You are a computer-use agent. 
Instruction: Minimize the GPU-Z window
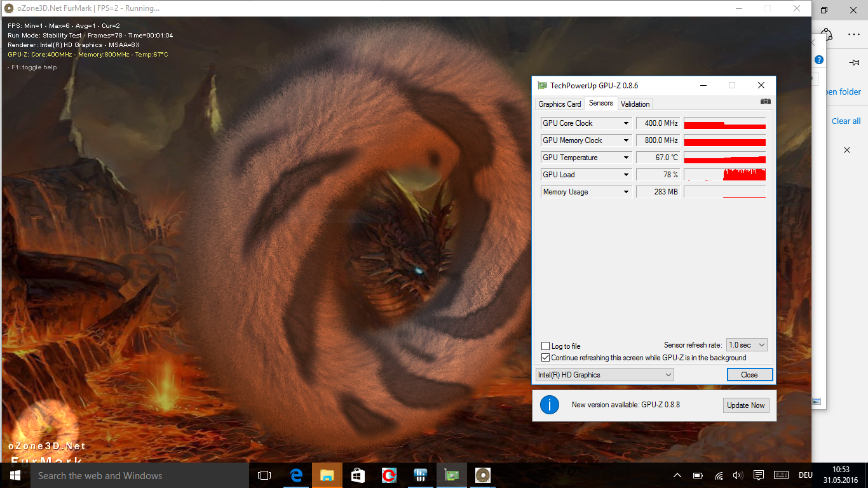coord(703,85)
